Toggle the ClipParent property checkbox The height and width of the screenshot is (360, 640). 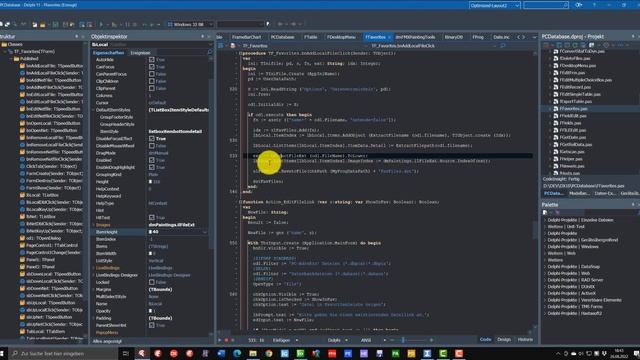tap(151, 88)
